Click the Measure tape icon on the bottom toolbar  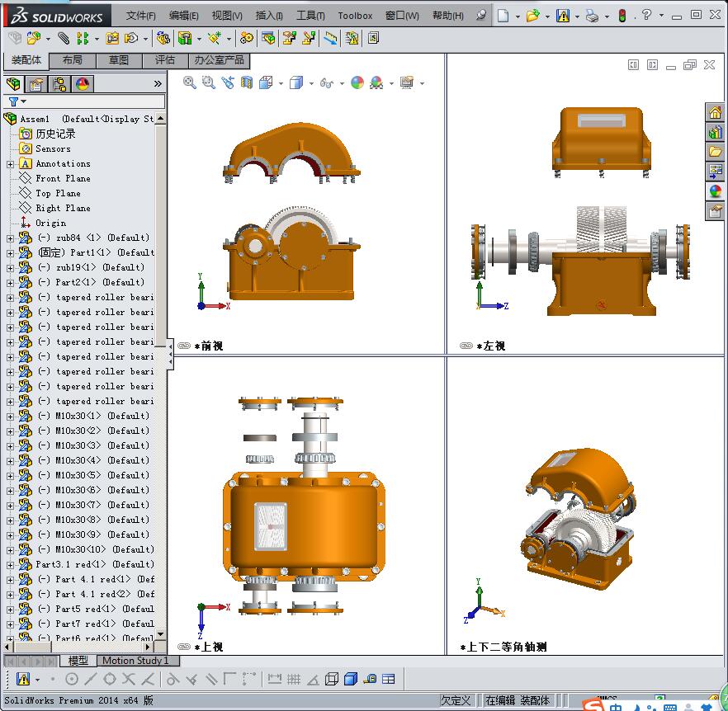[370, 679]
